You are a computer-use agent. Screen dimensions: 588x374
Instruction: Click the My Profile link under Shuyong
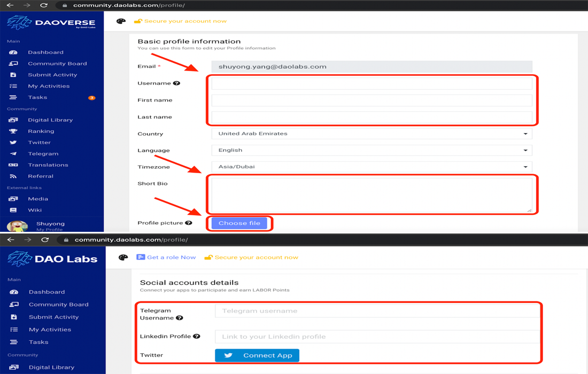click(x=50, y=229)
